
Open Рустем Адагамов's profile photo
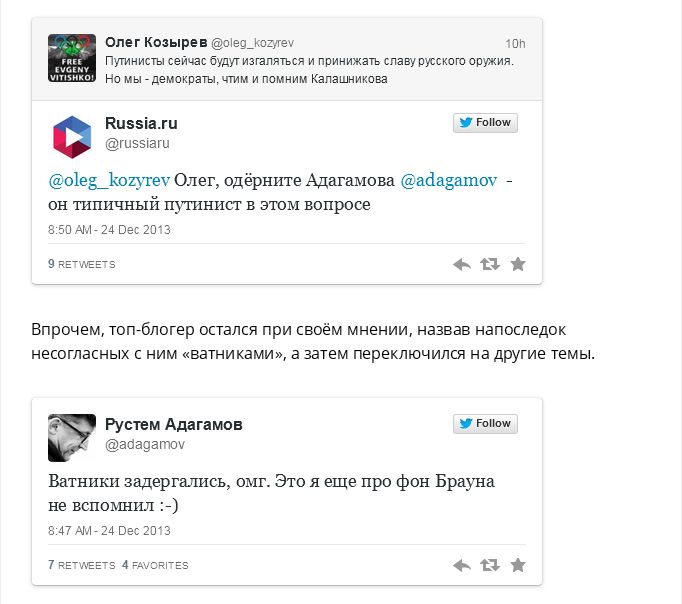[72, 437]
